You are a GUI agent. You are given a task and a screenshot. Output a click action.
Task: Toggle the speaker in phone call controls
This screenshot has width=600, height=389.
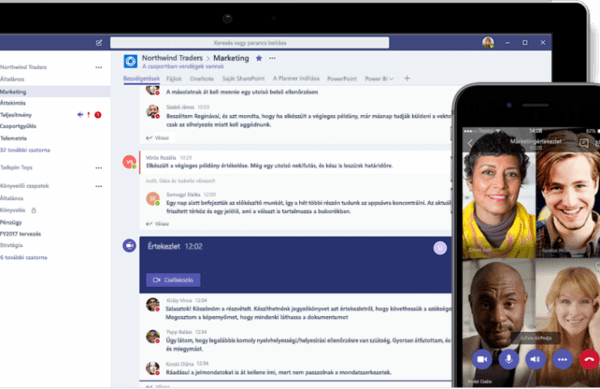click(x=535, y=359)
